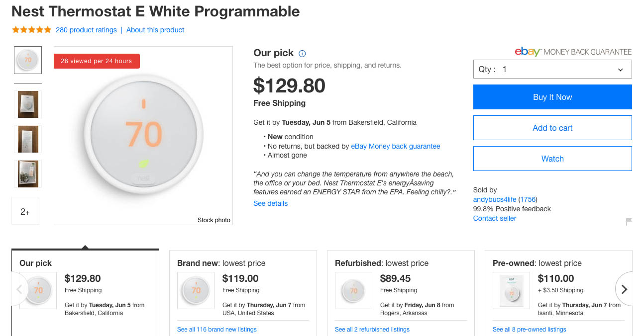Select Brand new lowest price card
The image size is (644, 336).
243,293
